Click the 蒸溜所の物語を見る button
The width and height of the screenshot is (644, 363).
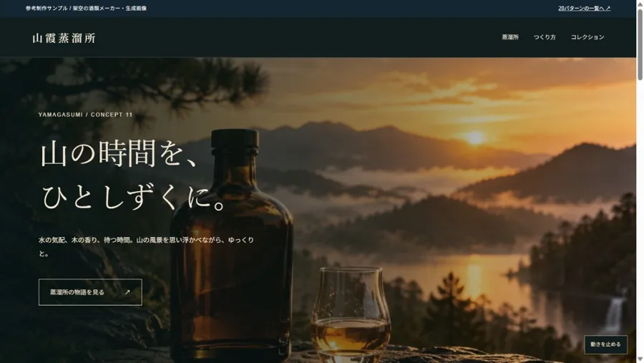(x=90, y=292)
